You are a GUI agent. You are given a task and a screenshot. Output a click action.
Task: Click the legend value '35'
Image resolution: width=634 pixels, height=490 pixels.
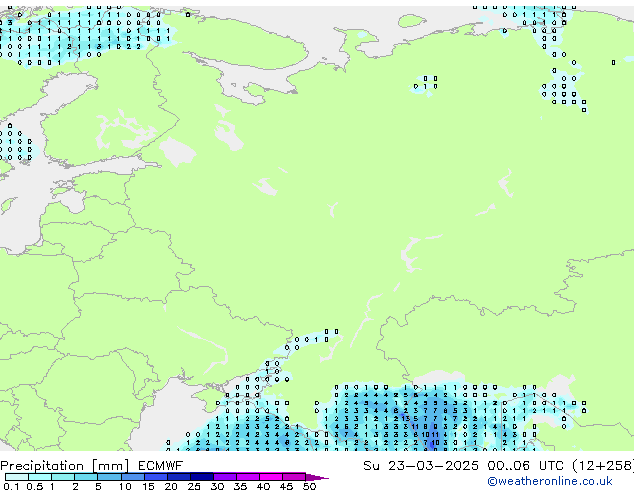tap(240, 486)
